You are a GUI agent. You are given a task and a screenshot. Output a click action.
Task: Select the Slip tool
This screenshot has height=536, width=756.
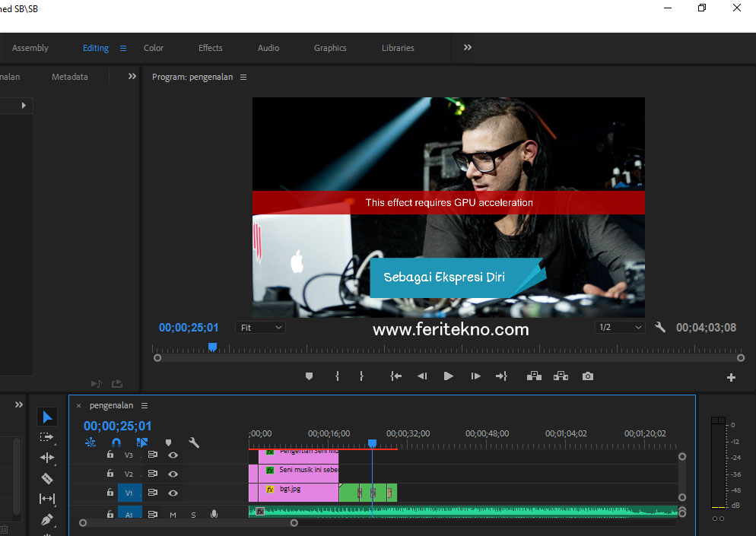point(46,499)
